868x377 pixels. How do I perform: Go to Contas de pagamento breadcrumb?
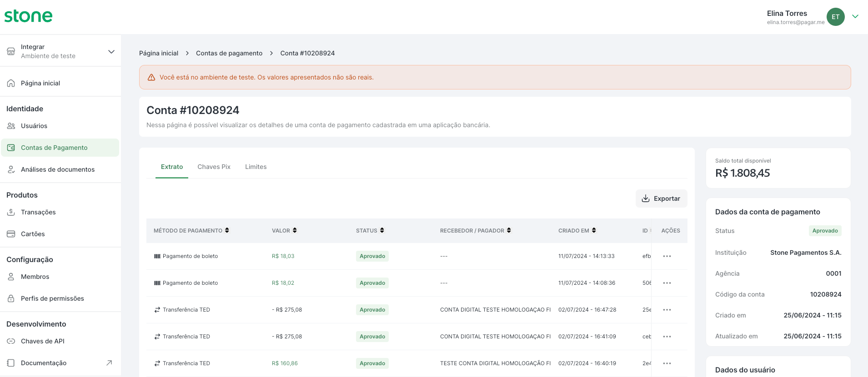[x=229, y=53]
